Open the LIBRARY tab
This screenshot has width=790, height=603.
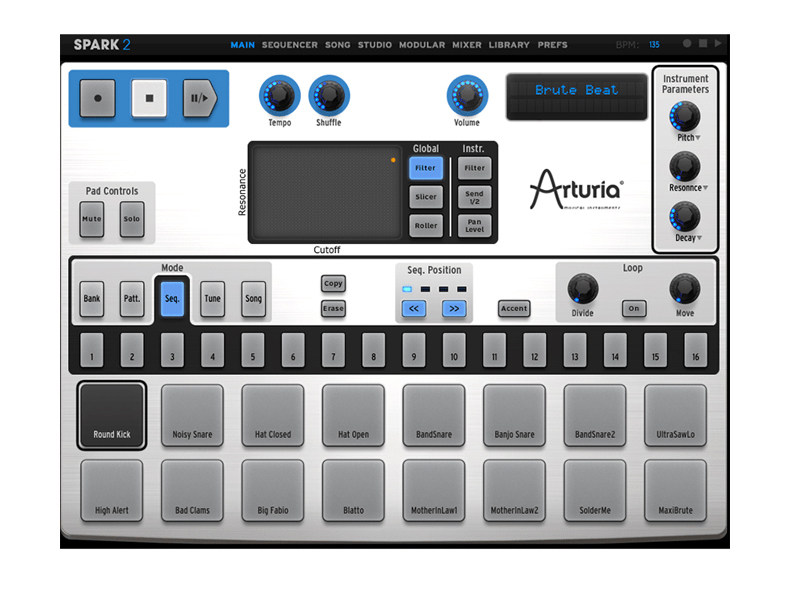pyautogui.click(x=509, y=45)
